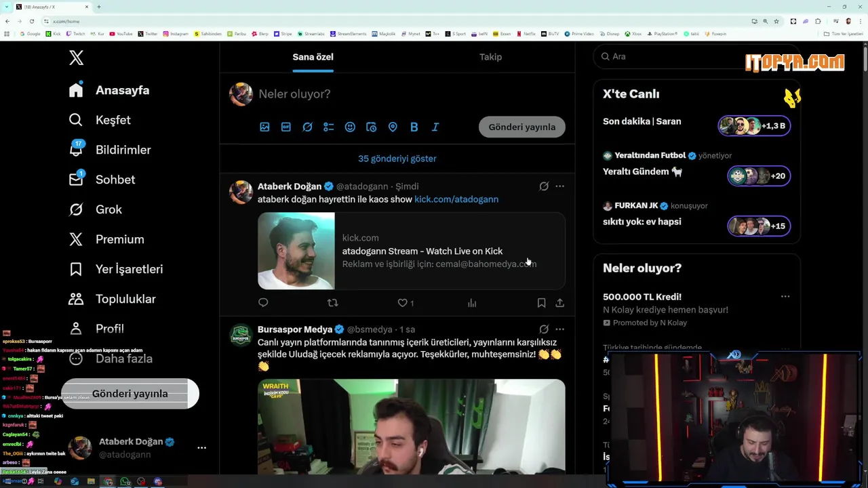Screen dimensions: 868x488
Task: View analytics of Ataberk Doğan's post
Action: [472, 303]
